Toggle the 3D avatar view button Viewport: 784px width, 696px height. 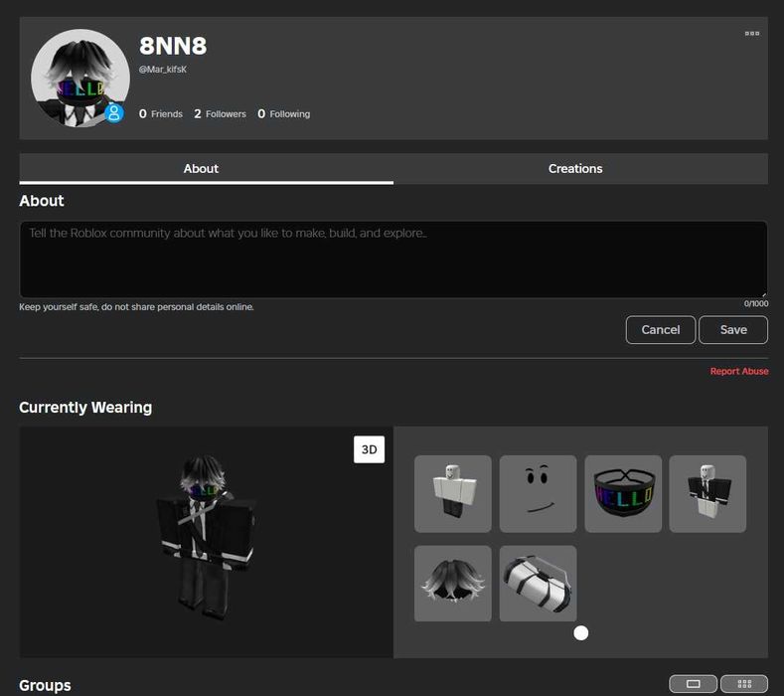369,449
